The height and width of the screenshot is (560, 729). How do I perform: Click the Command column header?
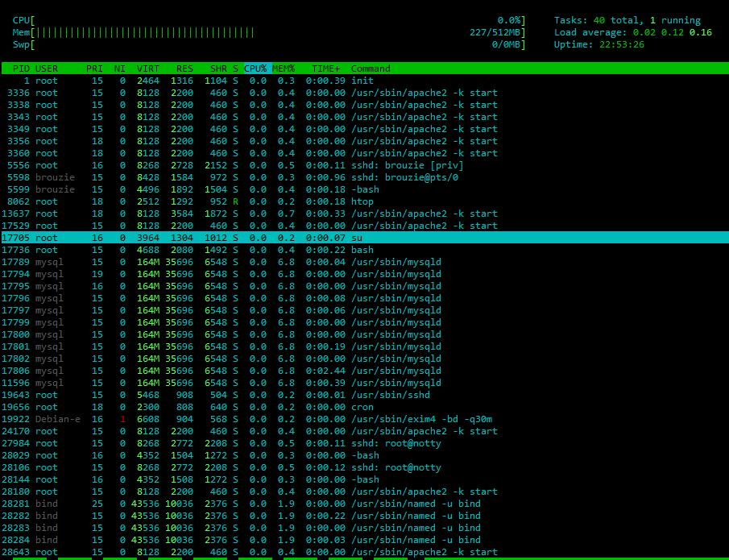(x=371, y=68)
